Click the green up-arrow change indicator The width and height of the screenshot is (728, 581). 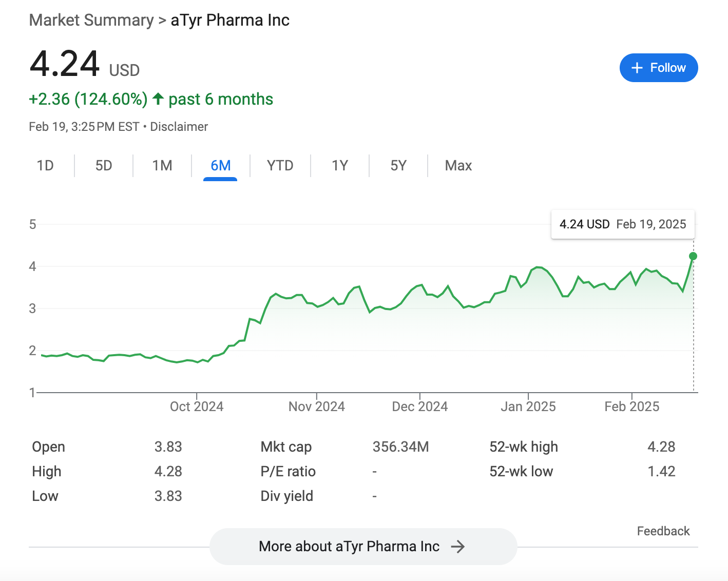tap(158, 99)
